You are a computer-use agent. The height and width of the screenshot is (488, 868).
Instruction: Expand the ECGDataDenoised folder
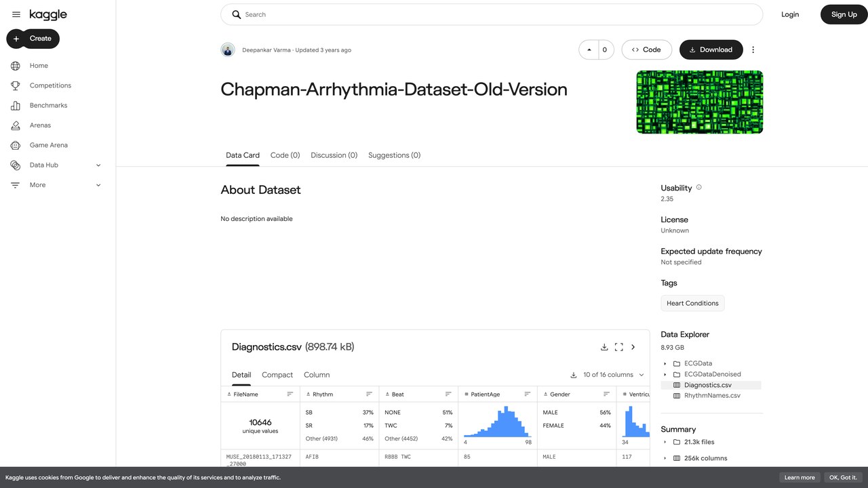(665, 374)
